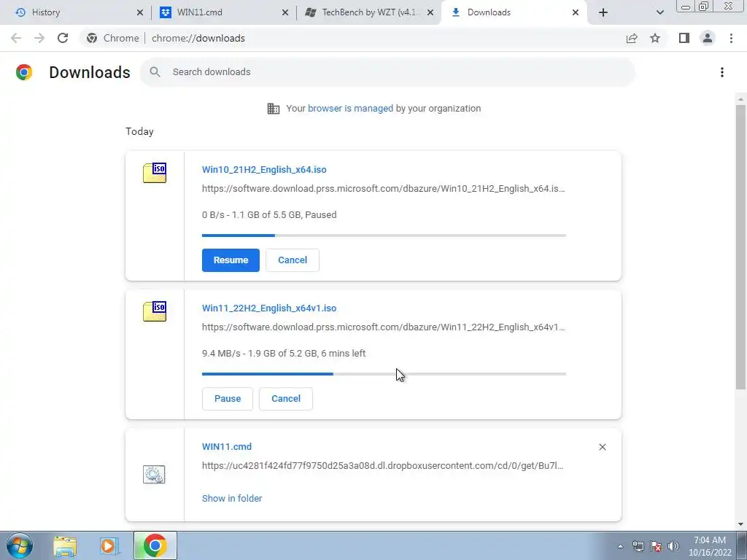747x560 pixels.
Task: Open the Win10_21H2_English_x64.iso file link
Action: point(264,169)
